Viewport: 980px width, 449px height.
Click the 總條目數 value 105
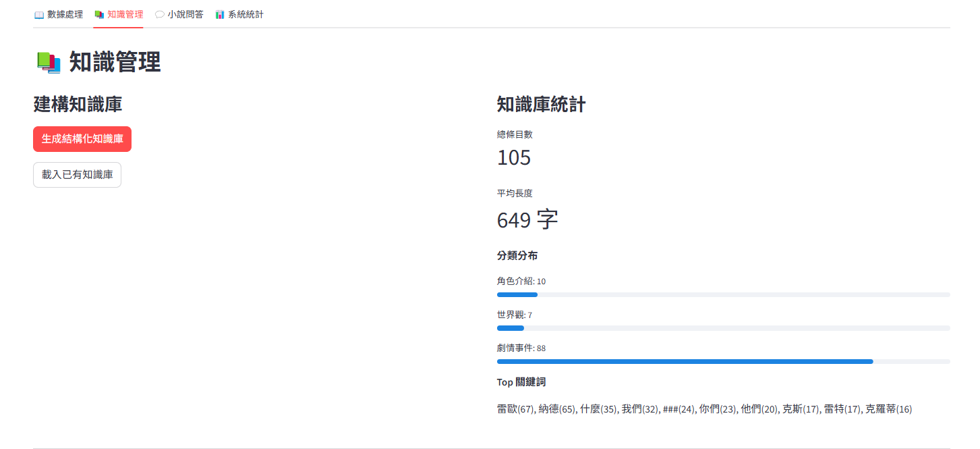pyautogui.click(x=514, y=158)
